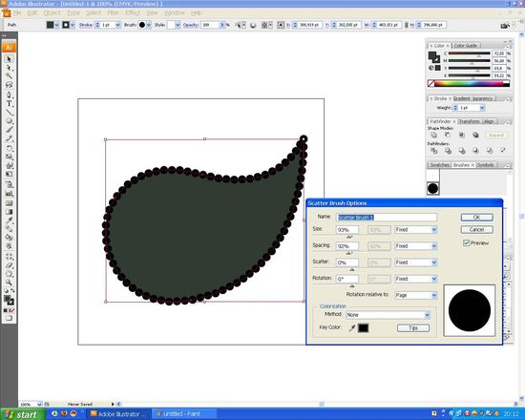The height and width of the screenshot is (420, 525).
Task: Select the Rotate tool
Action: (x=9, y=148)
